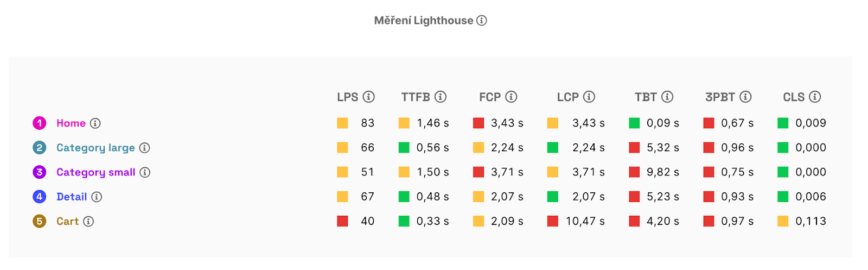Click the FCP column info icon
868x270 pixels.
(511, 97)
